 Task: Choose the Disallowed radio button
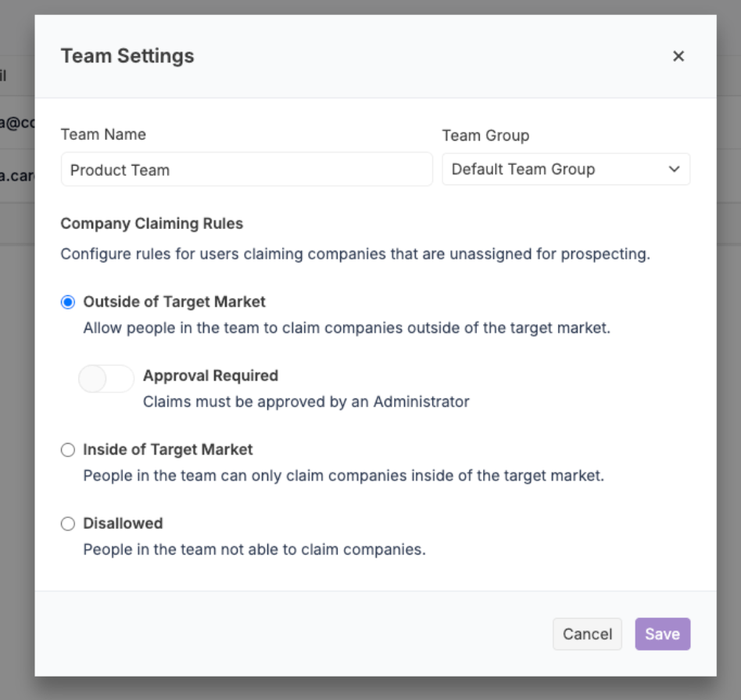[x=68, y=523]
